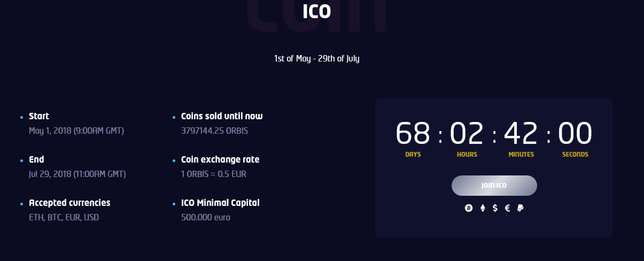Screen dimensions: 644x261
Task: Click the May 1, 2018 start date text
Action: 76,130
